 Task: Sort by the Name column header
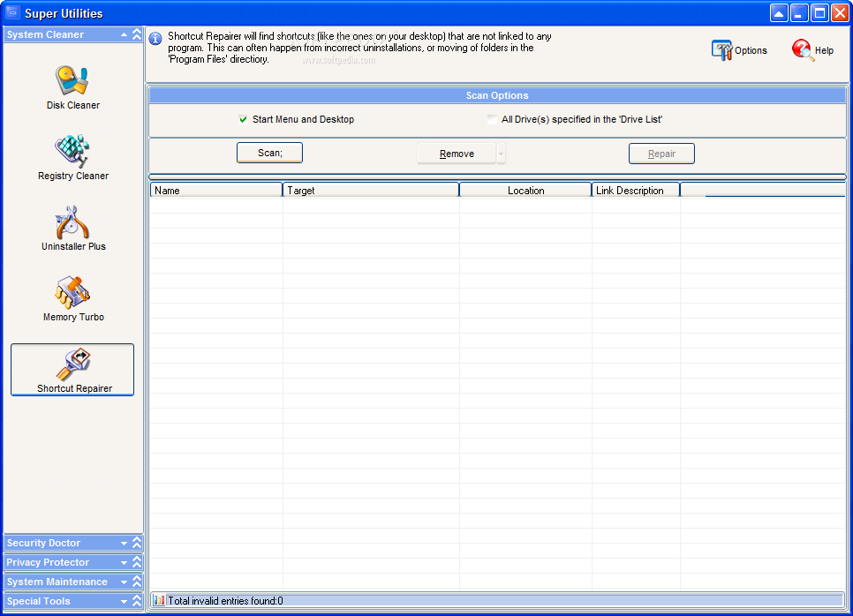(x=216, y=191)
